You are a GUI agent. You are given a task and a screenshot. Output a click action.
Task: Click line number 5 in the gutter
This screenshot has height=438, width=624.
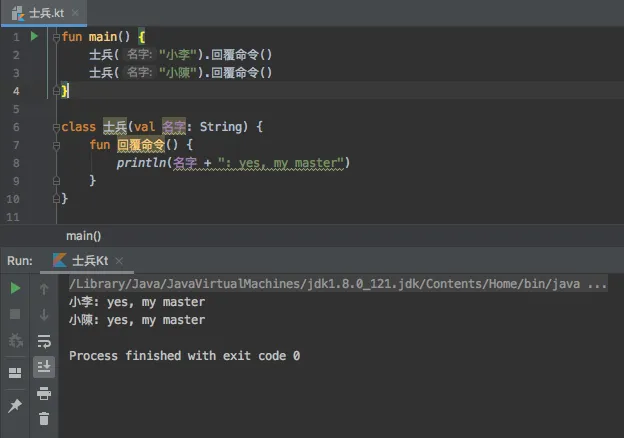[16, 109]
